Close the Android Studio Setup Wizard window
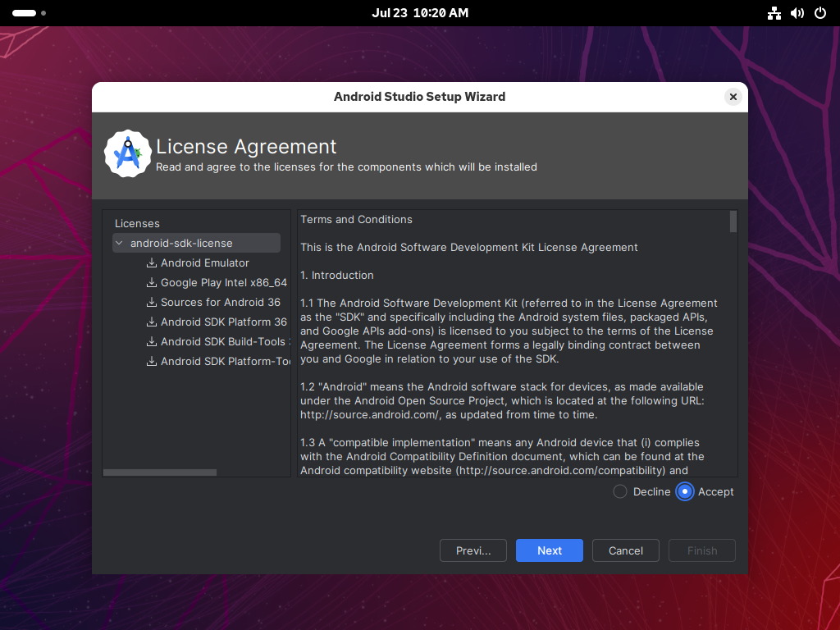This screenshot has width=840, height=630. pos(733,97)
